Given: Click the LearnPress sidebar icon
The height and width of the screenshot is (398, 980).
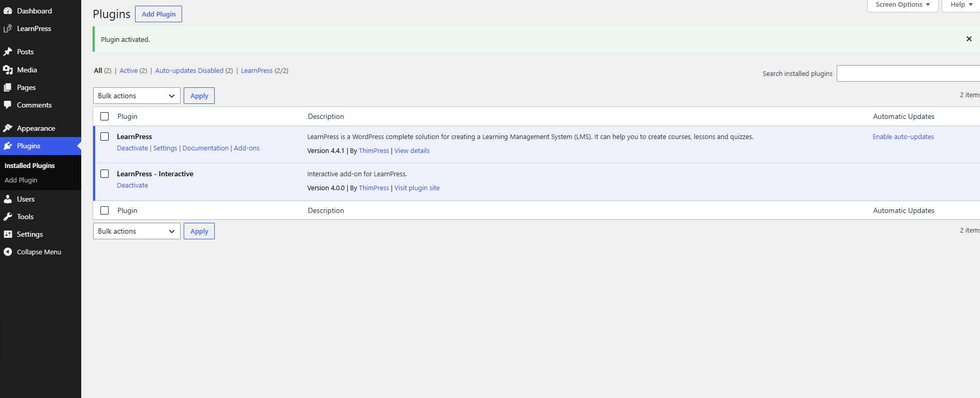Looking at the screenshot, I should (x=8, y=28).
